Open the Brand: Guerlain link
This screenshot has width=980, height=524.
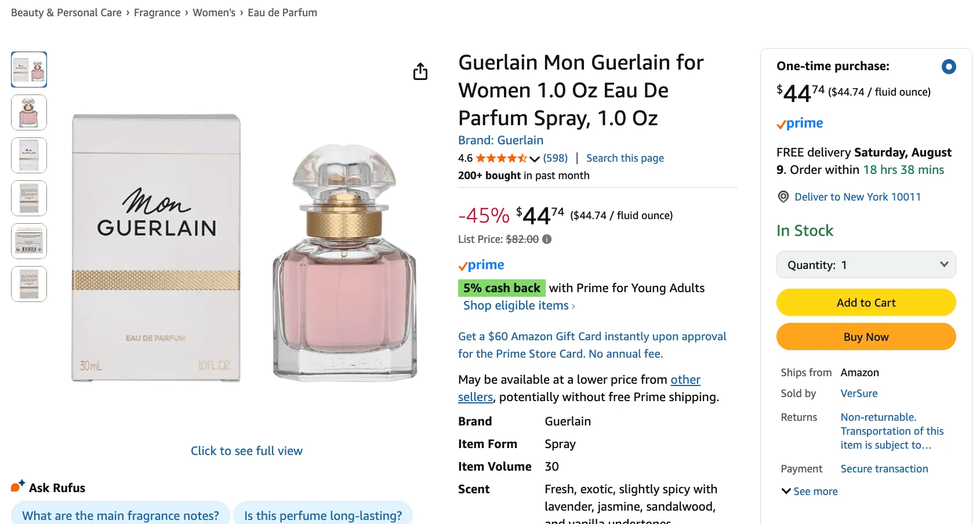pyautogui.click(x=500, y=140)
